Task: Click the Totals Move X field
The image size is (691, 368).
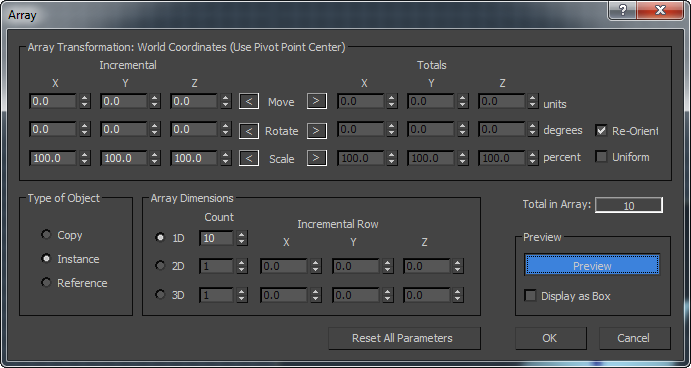Action: (x=361, y=101)
